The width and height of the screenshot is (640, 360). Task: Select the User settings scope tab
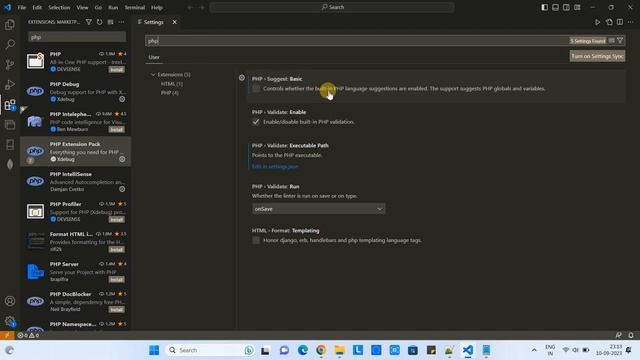[x=154, y=57]
